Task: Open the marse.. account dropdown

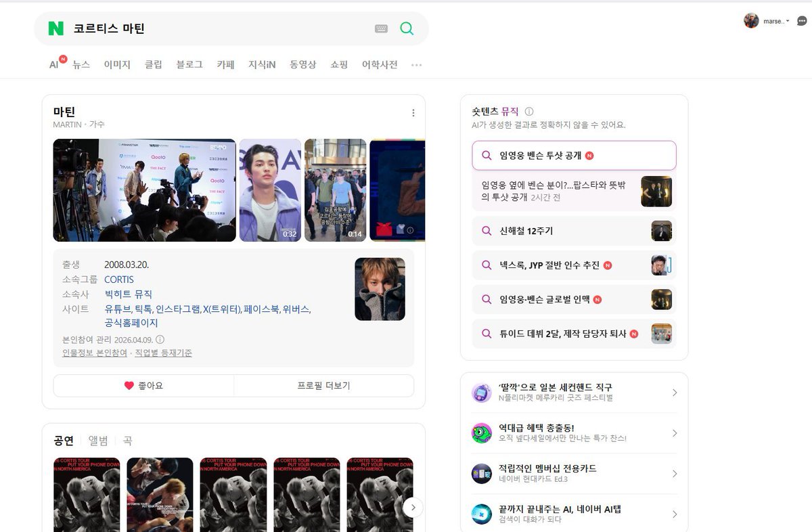Action: [x=775, y=21]
